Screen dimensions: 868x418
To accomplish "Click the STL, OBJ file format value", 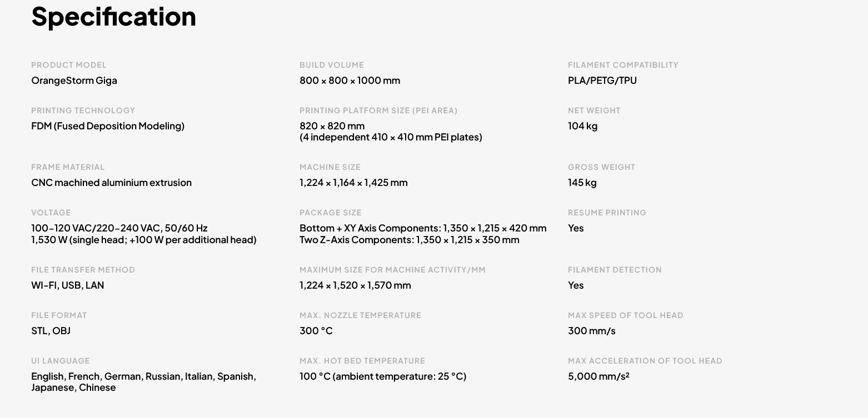I will 51,331.
